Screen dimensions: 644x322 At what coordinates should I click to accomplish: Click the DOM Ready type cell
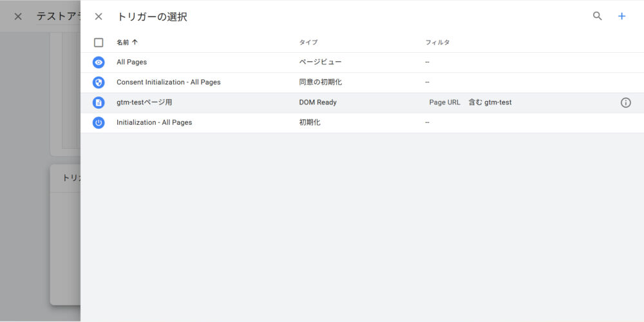click(x=317, y=102)
